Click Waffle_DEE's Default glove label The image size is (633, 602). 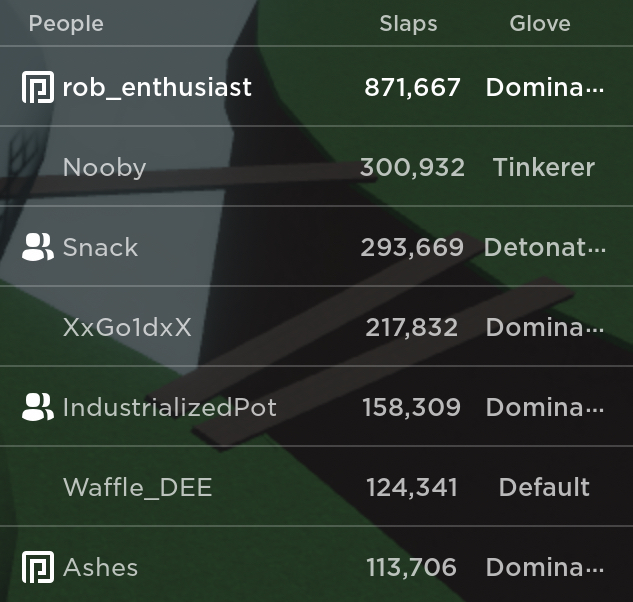(544, 487)
